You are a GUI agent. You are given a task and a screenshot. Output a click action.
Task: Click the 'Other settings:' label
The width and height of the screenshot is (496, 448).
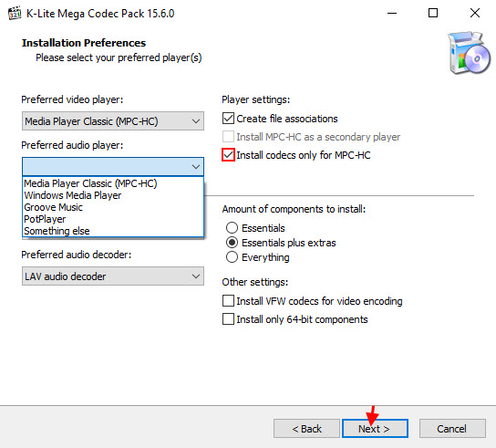[x=255, y=282]
